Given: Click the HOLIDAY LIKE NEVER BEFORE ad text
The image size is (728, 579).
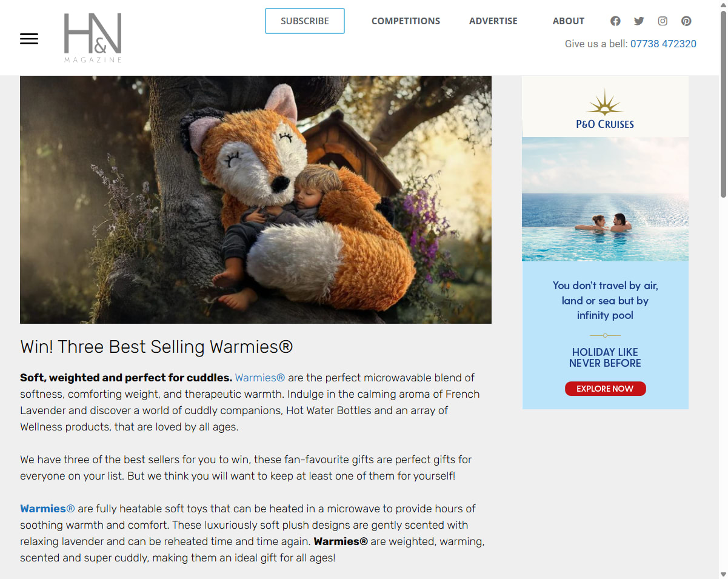Looking at the screenshot, I should [605, 358].
